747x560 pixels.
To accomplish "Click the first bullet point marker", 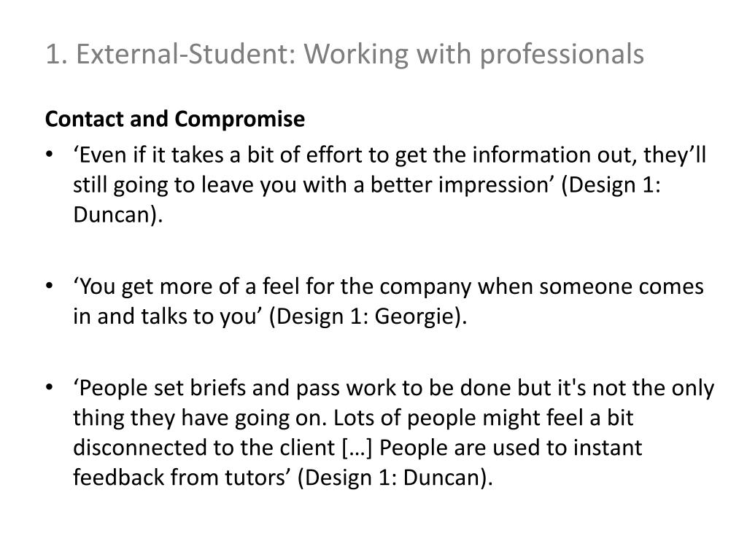I will tap(49, 155).
